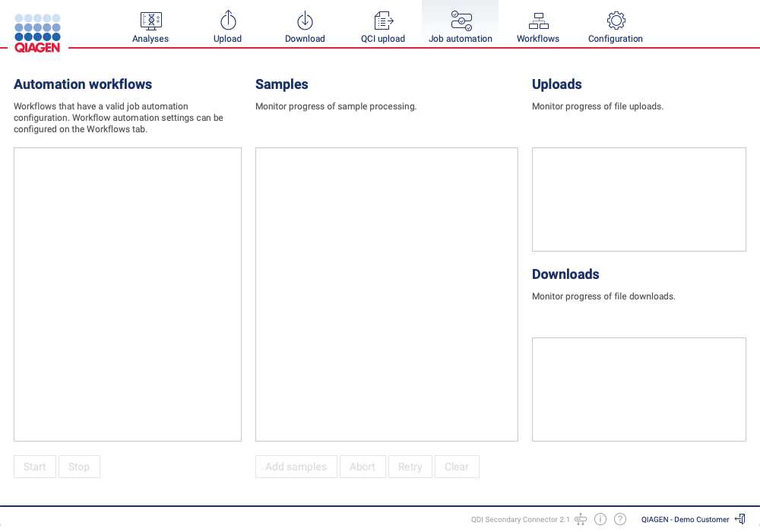
Task: Click the Add samples button
Action: pyautogui.click(x=296, y=467)
